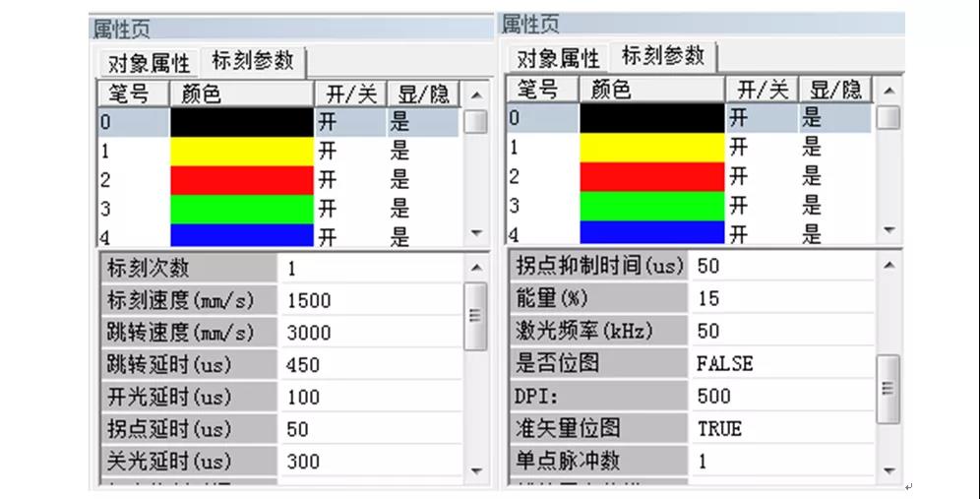Click parameter list scroll-down arrow in right panel
This screenshot has width=980, height=499.
(x=888, y=470)
